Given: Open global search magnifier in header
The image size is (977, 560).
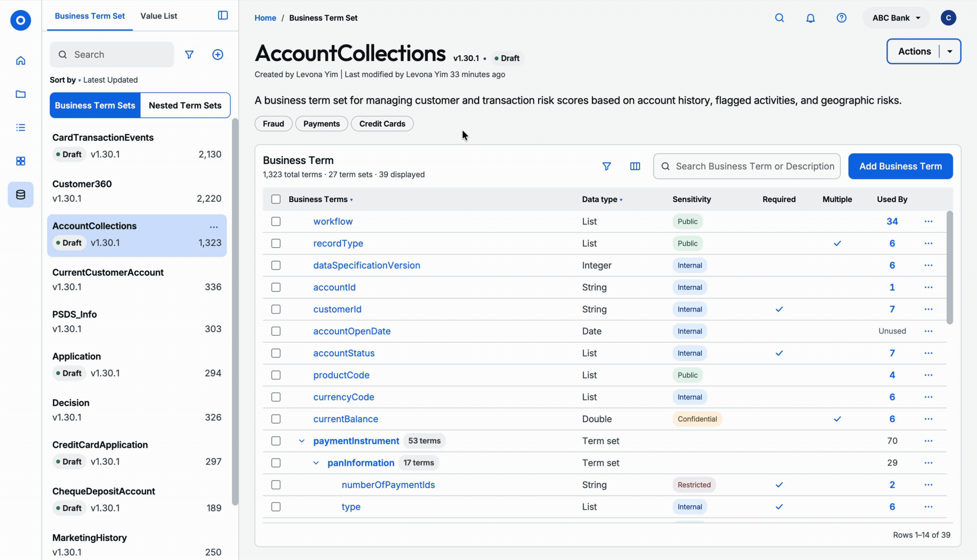Looking at the screenshot, I should click(779, 18).
